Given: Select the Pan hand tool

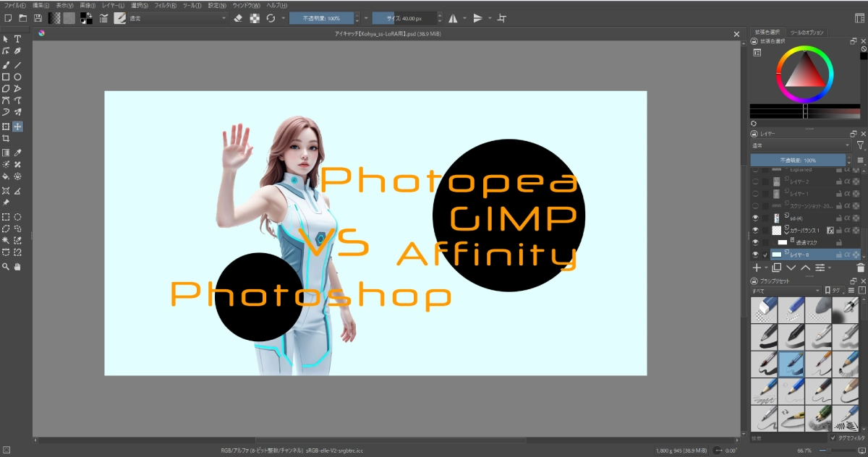Looking at the screenshot, I should pyautogui.click(x=17, y=267).
